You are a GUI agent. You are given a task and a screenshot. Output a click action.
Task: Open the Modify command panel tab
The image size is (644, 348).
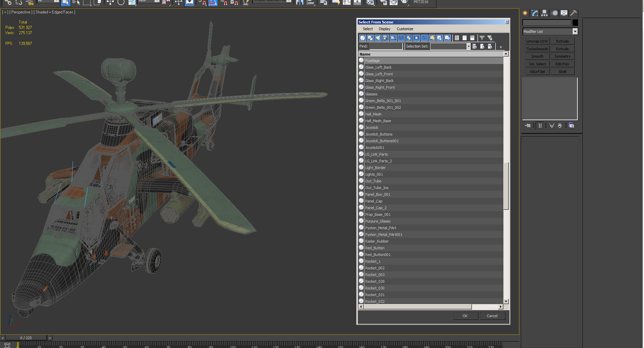click(535, 13)
